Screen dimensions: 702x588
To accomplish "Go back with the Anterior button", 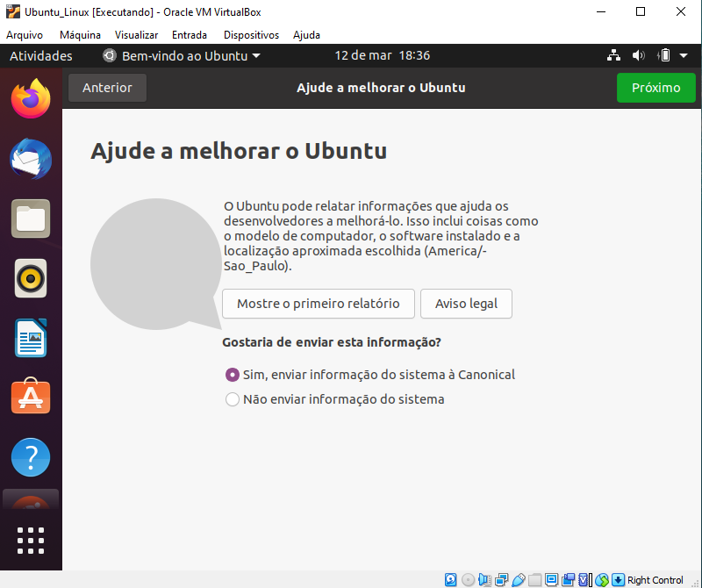I will 107,88.
